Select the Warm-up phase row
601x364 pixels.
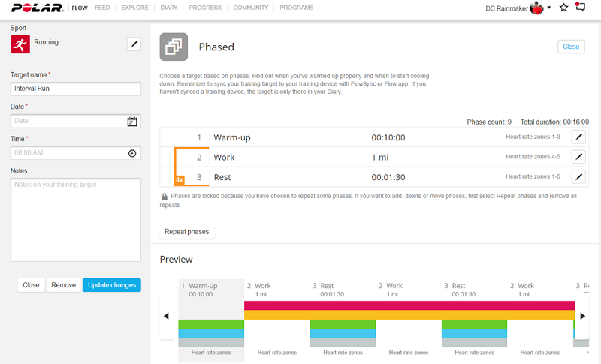click(x=373, y=137)
